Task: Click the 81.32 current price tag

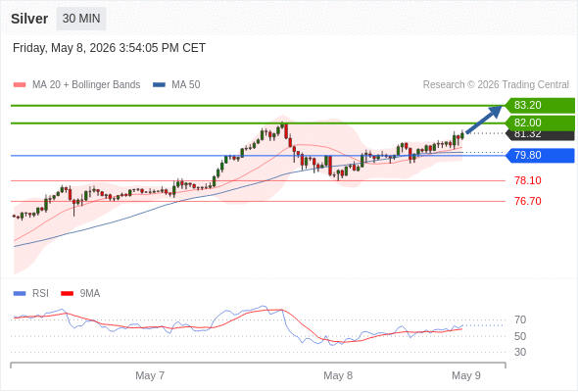Action: point(540,135)
